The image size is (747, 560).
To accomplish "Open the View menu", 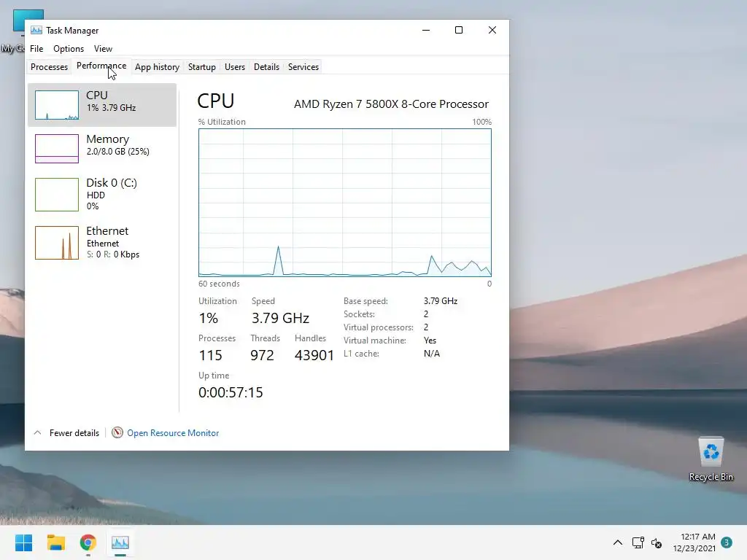I will coord(103,49).
